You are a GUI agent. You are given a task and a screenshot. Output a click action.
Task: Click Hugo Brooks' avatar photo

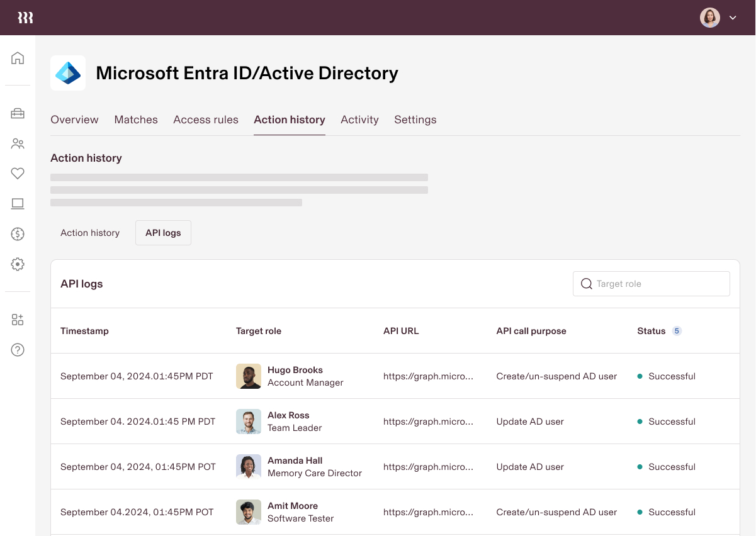249,376
